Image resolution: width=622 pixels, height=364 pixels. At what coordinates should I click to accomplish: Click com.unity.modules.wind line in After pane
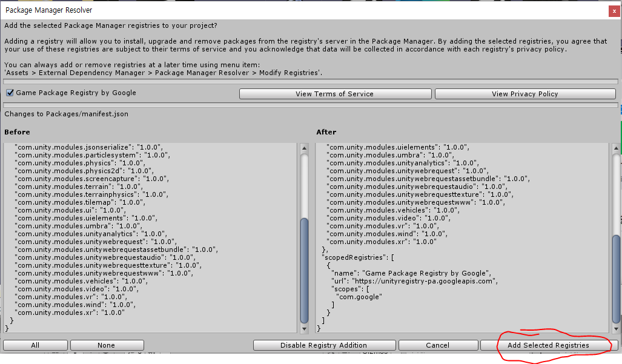tap(387, 234)
